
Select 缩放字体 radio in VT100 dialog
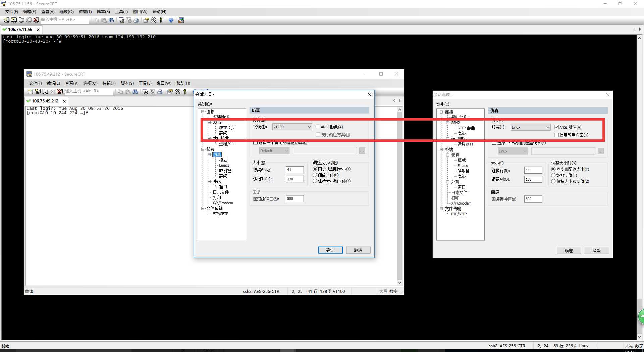coord(315,175)
